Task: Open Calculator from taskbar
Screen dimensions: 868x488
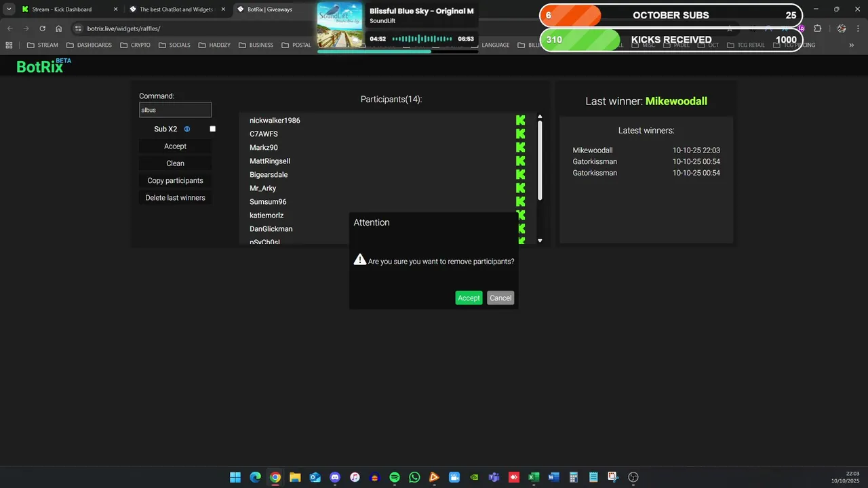Action: tap(574, 477)
